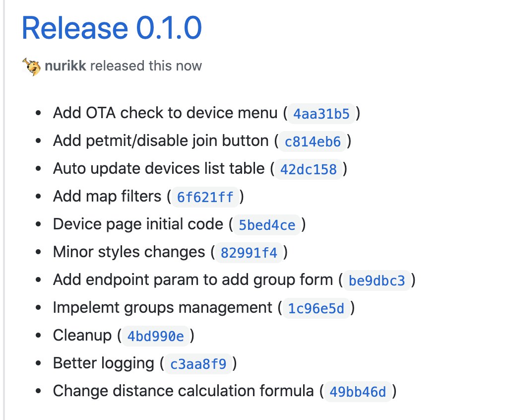This screenshot has width=507, height=420.
Task: Click the 'Better logging' list item text
Action: 104,363
